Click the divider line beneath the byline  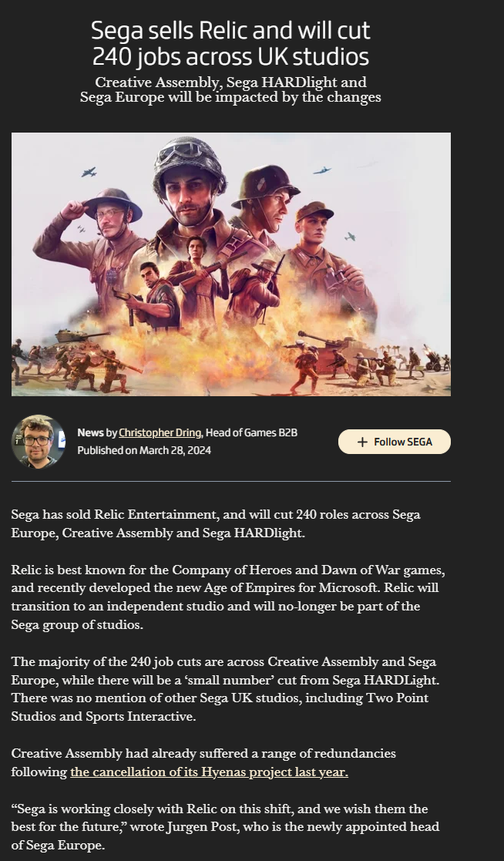[x=231, y=481]
